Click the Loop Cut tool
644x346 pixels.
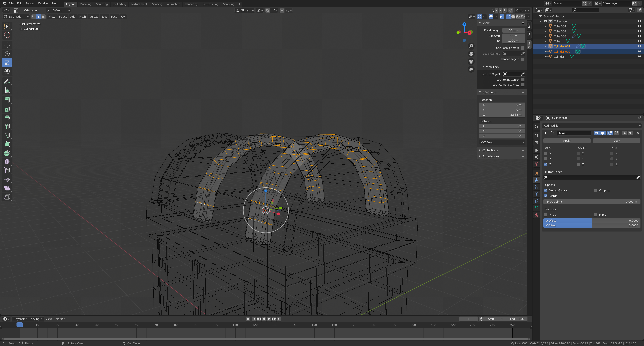point(7,127)
